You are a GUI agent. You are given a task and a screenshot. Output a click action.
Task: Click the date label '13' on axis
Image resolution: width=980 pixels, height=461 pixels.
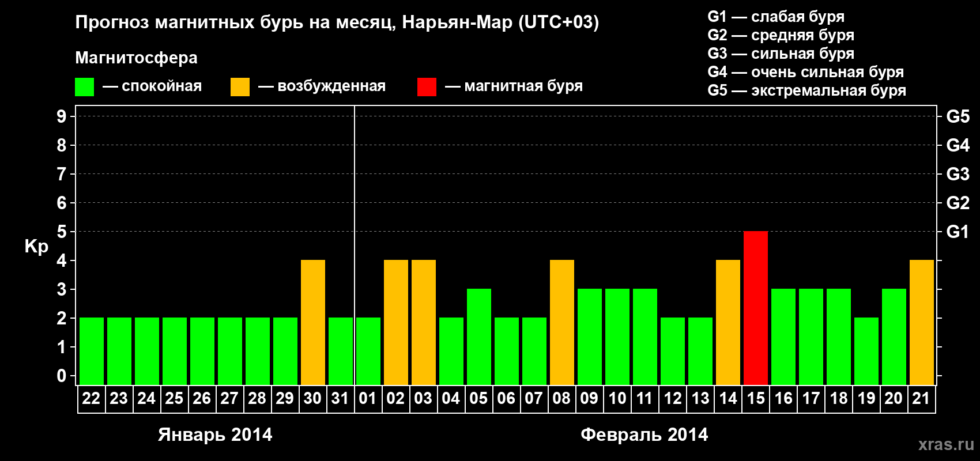pyautogui.click(x=700, y=398)
